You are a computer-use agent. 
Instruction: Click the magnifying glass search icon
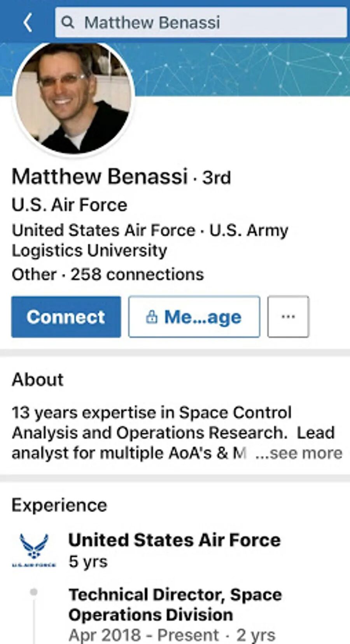pos(68,23)
